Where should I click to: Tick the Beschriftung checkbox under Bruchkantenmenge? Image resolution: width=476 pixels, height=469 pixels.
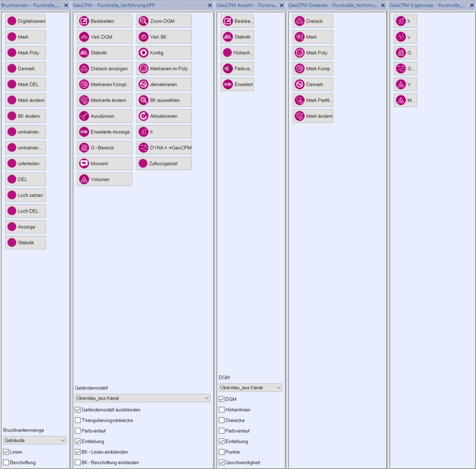6,462
